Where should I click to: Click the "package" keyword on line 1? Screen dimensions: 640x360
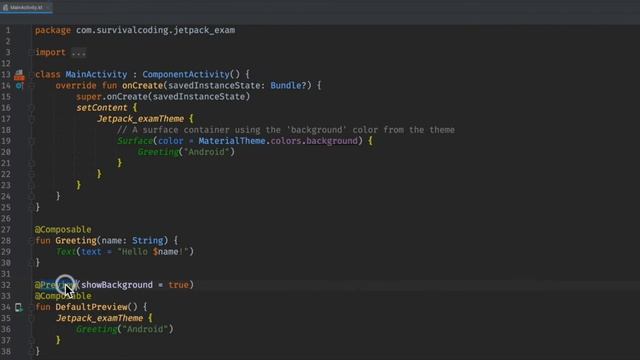[x=53, y=30]
